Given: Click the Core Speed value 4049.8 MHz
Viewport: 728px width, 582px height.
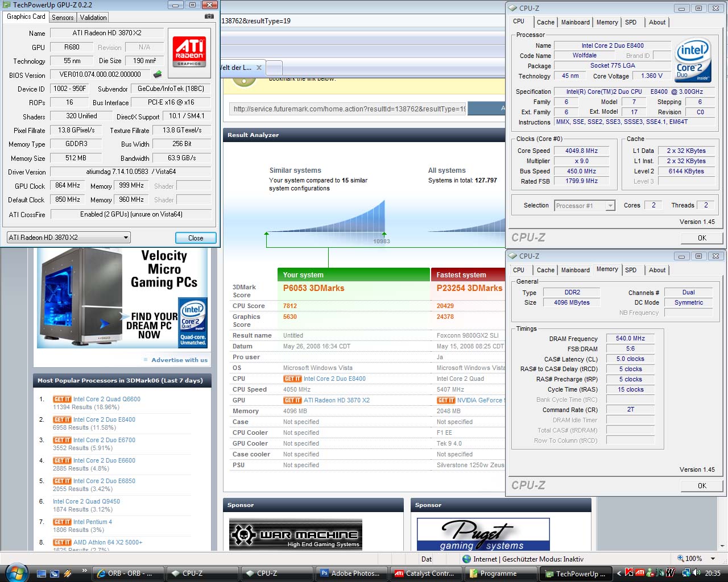Looking at the screenshot, I should 581,151.
